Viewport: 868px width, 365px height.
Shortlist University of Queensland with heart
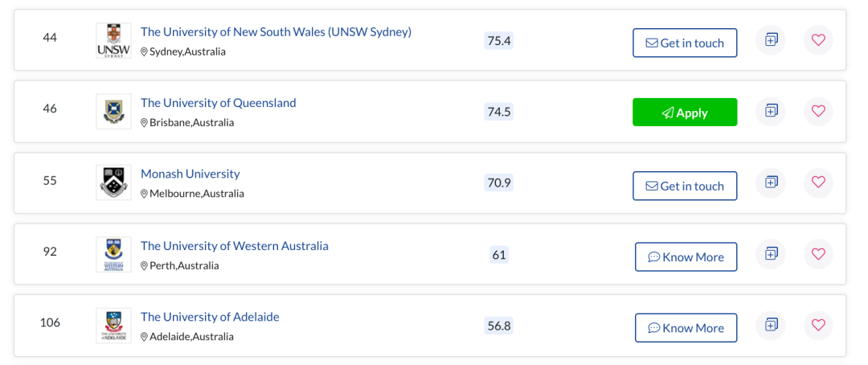[818, 111]
